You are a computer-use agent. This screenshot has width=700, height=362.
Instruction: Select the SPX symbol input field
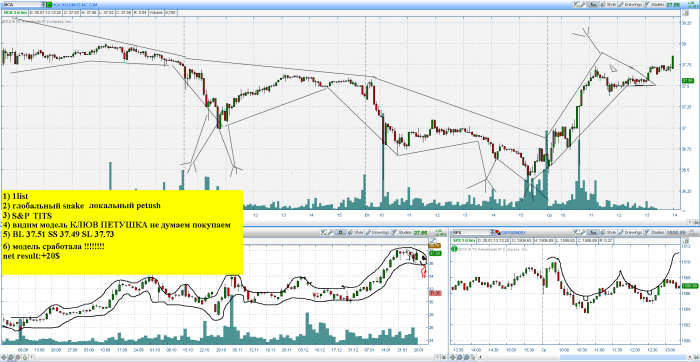click(471, 233)
